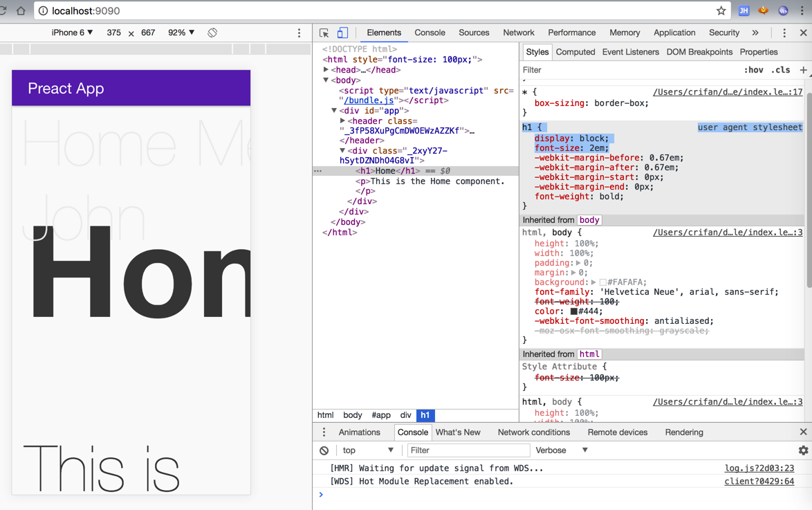Click the device rotate icon
Image resolution: width=812 pixels, height=510 pixels.
point(212,33)
